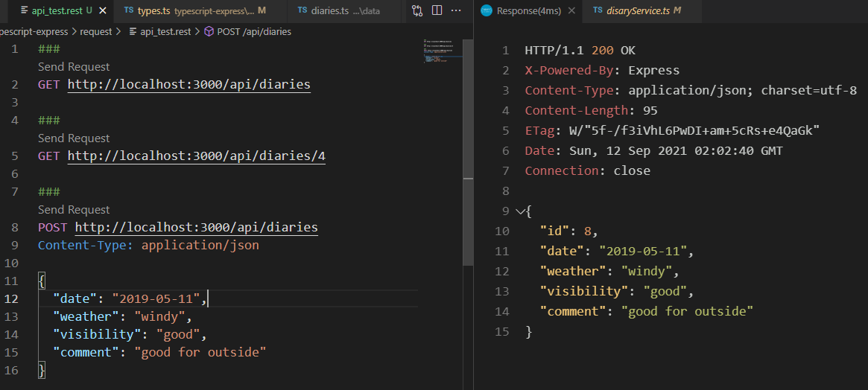This screenshot has height=390, width=868.
Task: Click the response Content-Type header line
Action: [691, 91]
